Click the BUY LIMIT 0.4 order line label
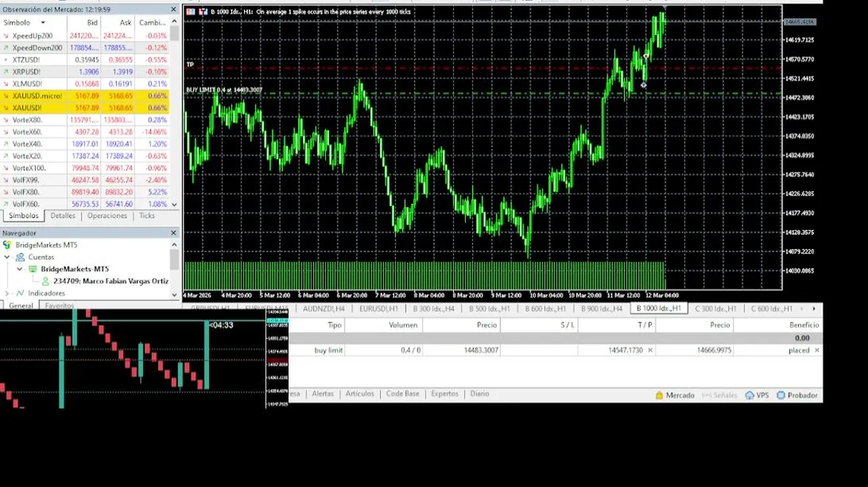The height and width of the screenshot is (487, 868). click(224, 90)
